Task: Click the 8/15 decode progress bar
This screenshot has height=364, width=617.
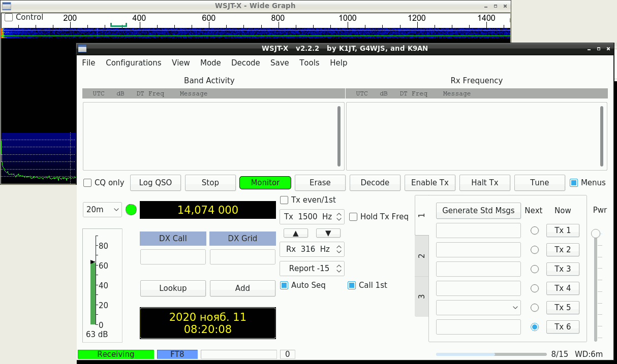Action: [x=491, y=354]
